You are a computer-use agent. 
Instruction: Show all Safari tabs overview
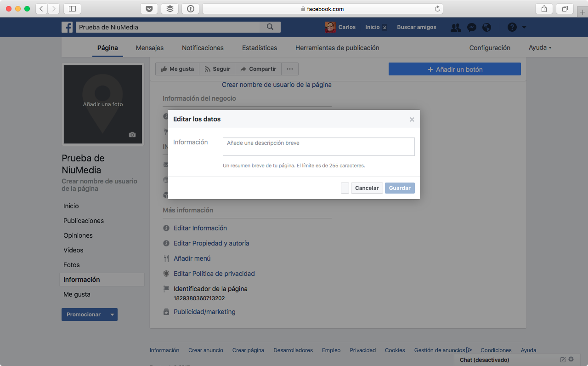point(565,9)
